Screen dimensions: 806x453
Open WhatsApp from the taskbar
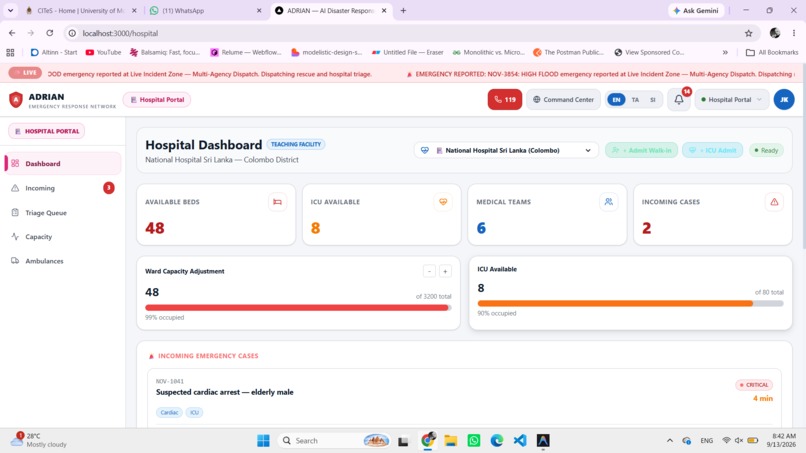[x=474, y=441]
